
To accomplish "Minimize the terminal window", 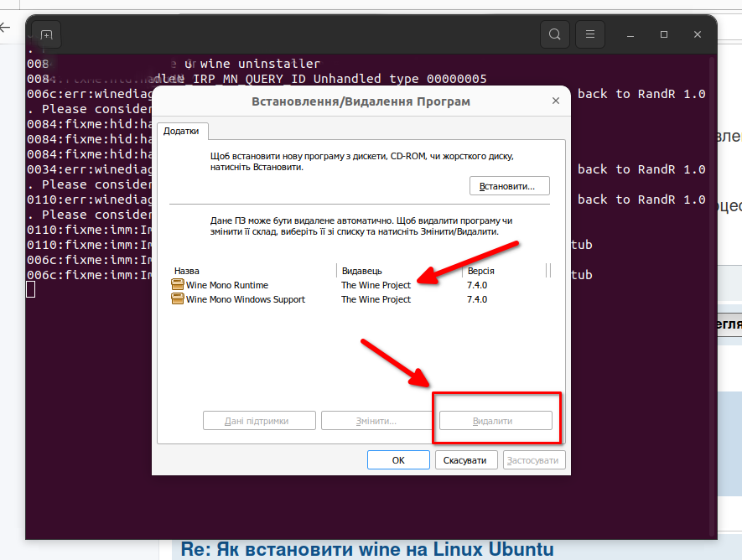I will tap(630, 35).
